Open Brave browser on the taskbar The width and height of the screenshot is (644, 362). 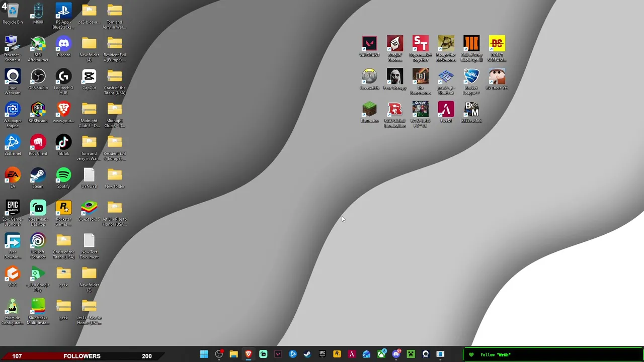[248, 354]
